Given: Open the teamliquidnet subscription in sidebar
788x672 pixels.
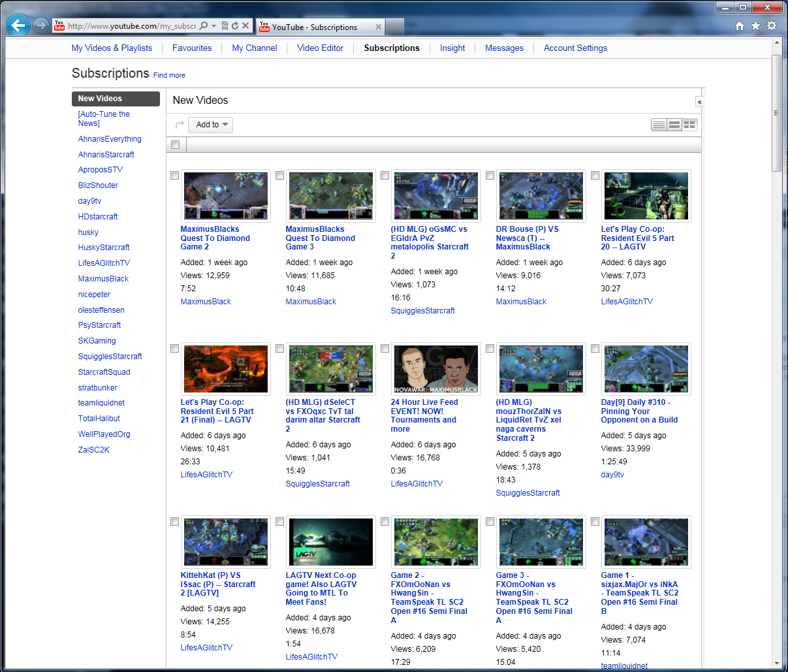Looking at the screenshot, I should click(x=101, y=403).
